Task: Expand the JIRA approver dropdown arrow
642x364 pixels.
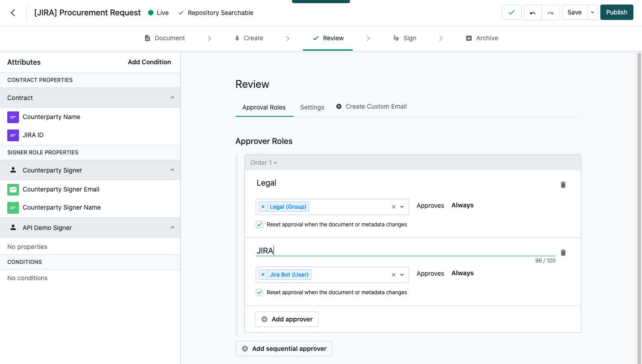Action: (402, 275)
